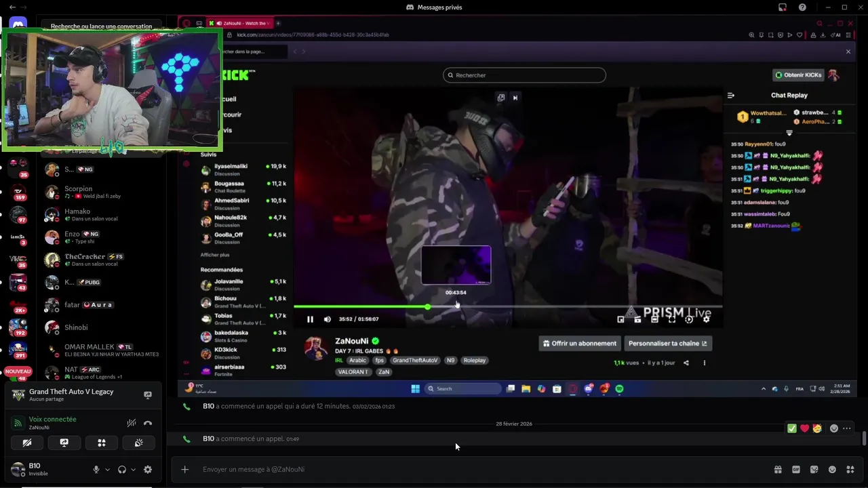
Task: Open video more options three dots
Action: click(704, 363)
